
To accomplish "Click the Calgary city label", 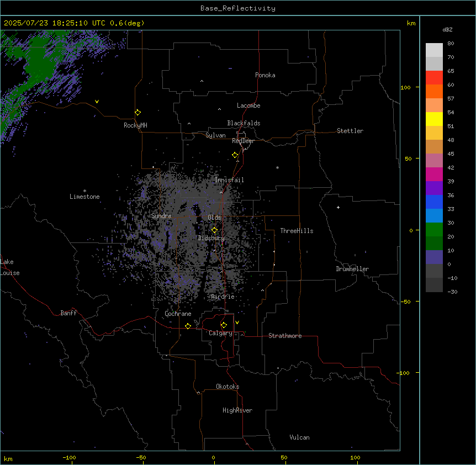I will pyautogui.click(x=221, y=333).
